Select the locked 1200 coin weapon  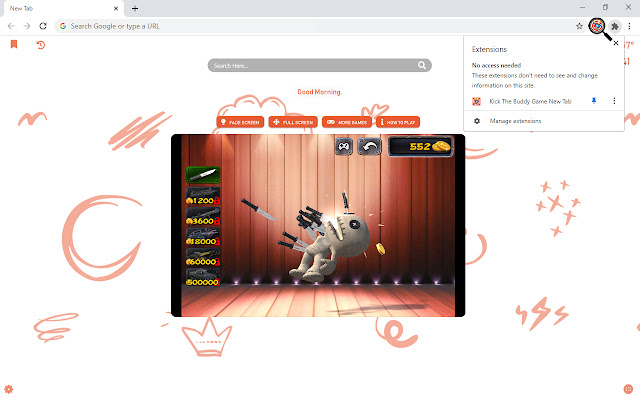pyautogui.click(x=203, y=196)
